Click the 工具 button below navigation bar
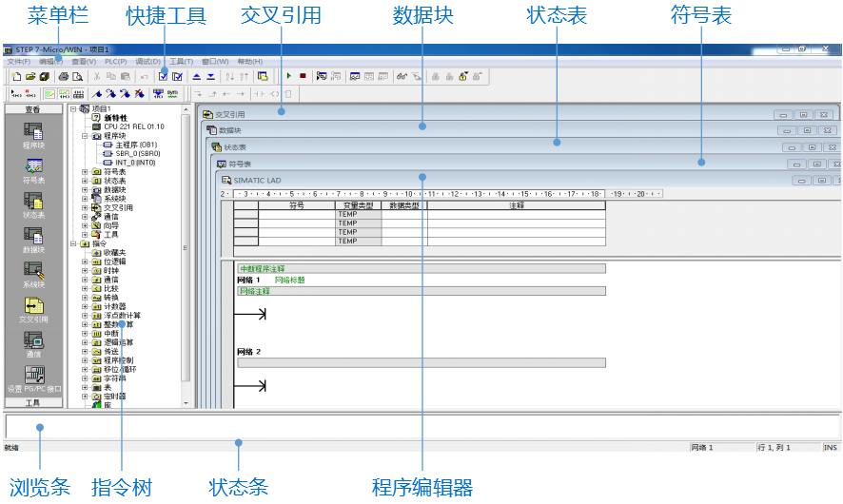 (x=33, y=402)
